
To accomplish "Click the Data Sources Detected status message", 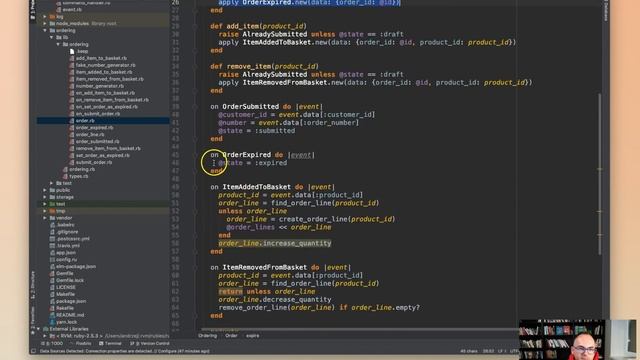I will 124,351.
